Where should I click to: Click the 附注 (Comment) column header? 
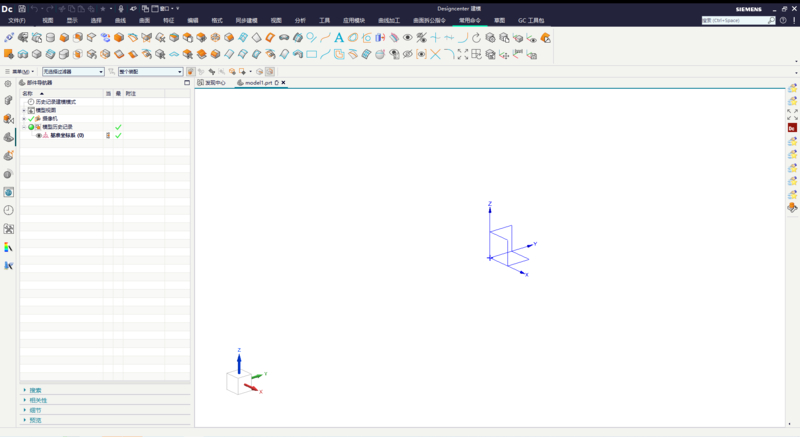point(131,93)
